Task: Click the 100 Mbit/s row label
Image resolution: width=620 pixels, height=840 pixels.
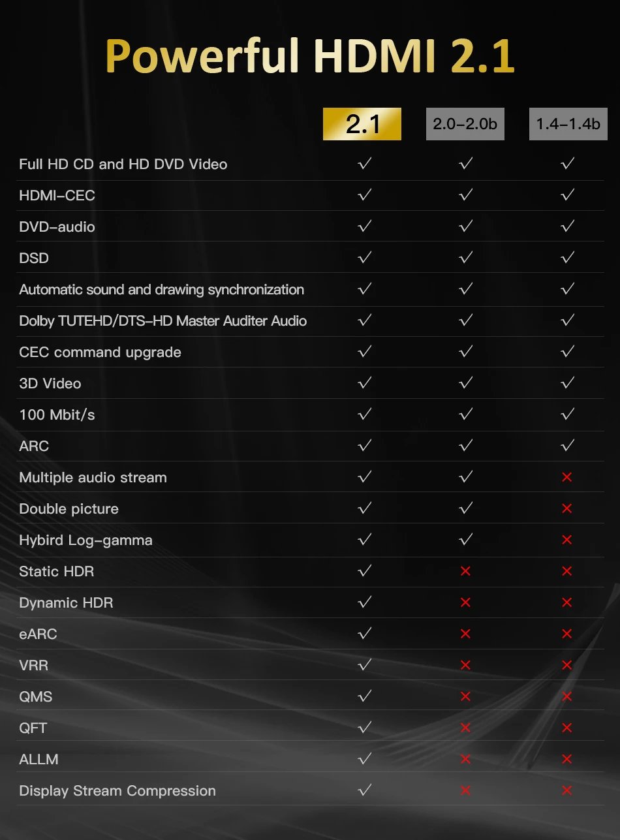Action: (57, 415)
